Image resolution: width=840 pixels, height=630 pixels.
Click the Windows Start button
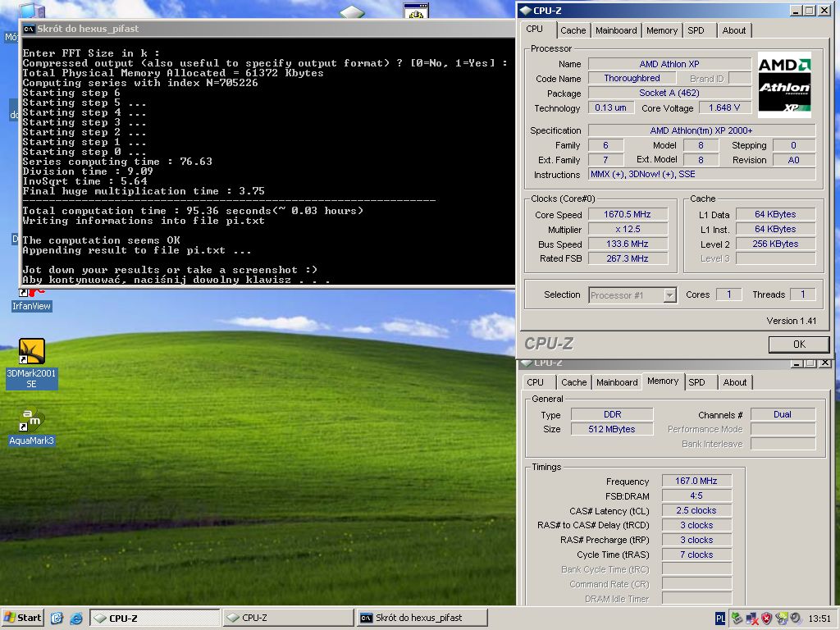click(x=22, y=618)
